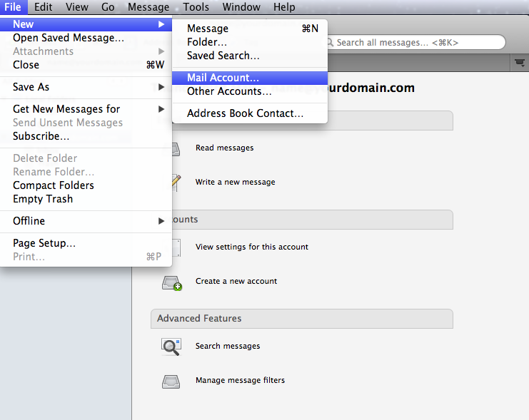Choose Subscribe... from the File menu
Viewport: 529px width, 420px height.
coord(86,136)
